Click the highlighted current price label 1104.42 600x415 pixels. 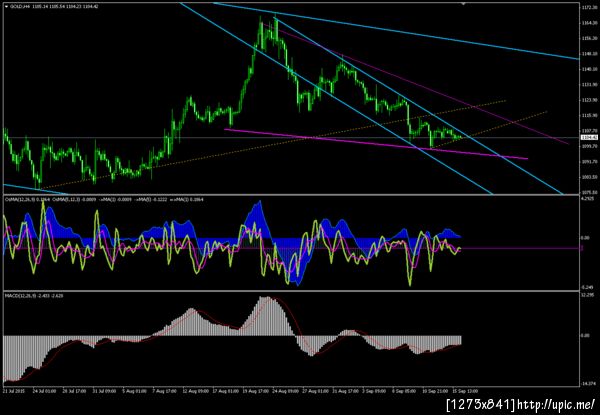pos(587,137)
